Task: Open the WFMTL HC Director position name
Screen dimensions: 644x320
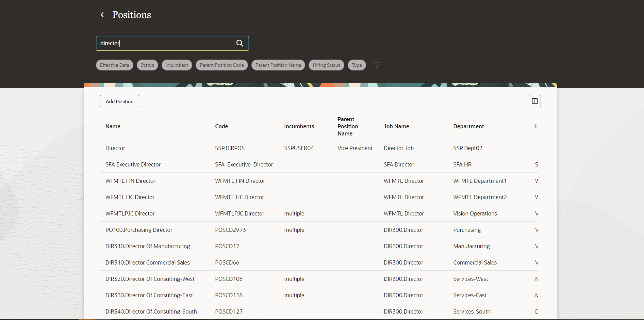Action: click(x=130, y=197)
